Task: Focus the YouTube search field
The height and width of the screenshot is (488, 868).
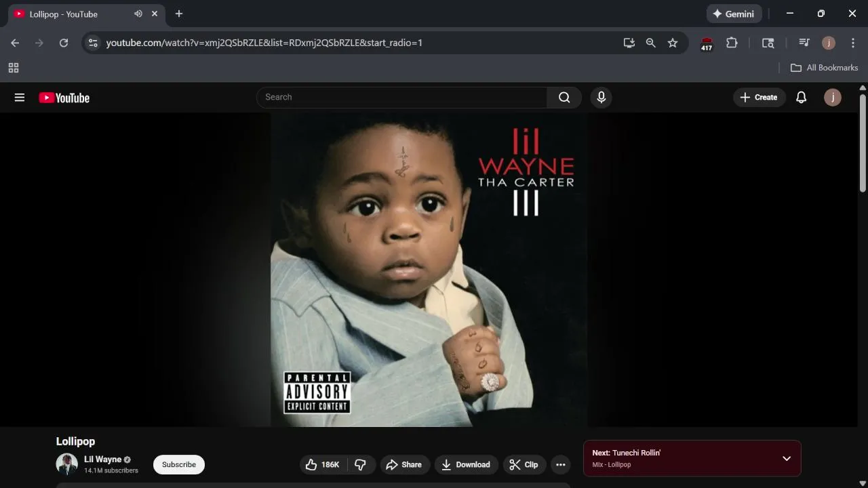Action: 401,98
